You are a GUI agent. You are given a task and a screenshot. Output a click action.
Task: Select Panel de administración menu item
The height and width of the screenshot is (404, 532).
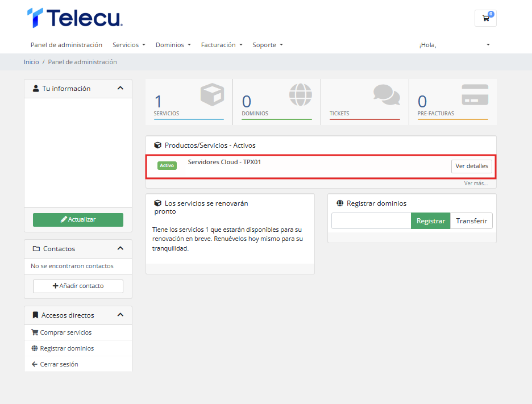tap(66, 45)
